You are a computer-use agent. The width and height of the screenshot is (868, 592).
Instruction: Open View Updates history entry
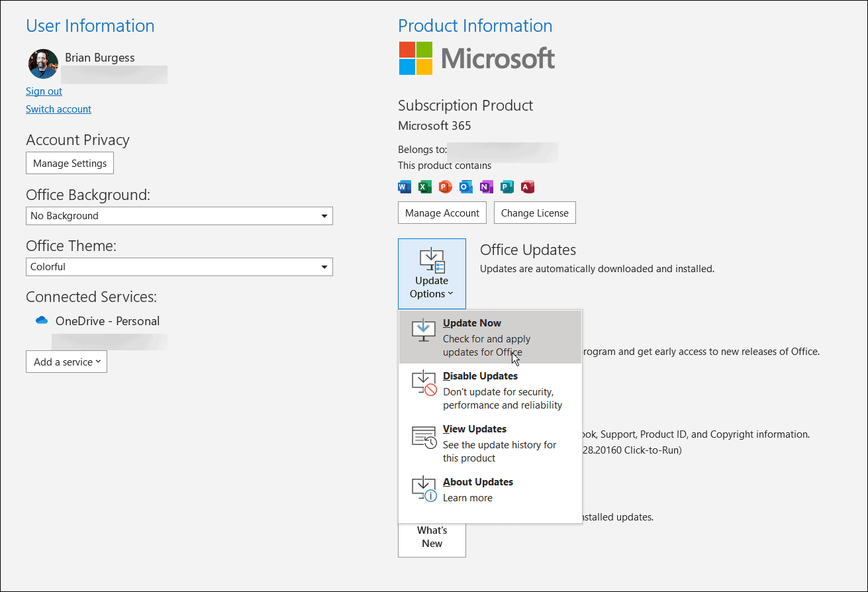pyautogui.click(x=474, y=429)
